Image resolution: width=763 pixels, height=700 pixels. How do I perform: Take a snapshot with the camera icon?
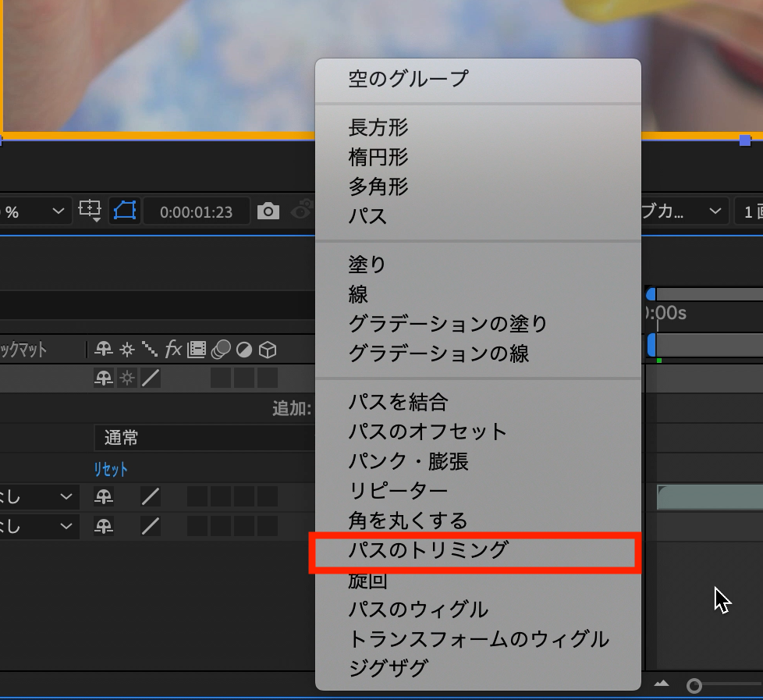[x=268, y=211]
